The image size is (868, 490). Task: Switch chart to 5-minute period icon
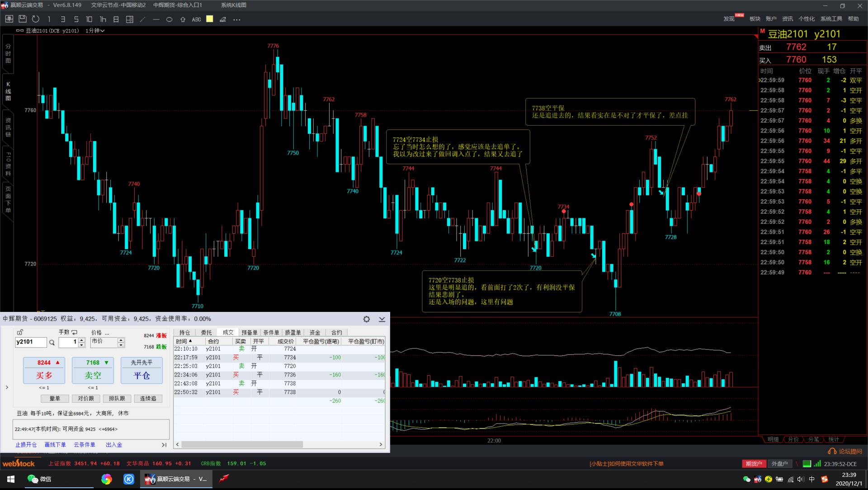coord(76,19)
